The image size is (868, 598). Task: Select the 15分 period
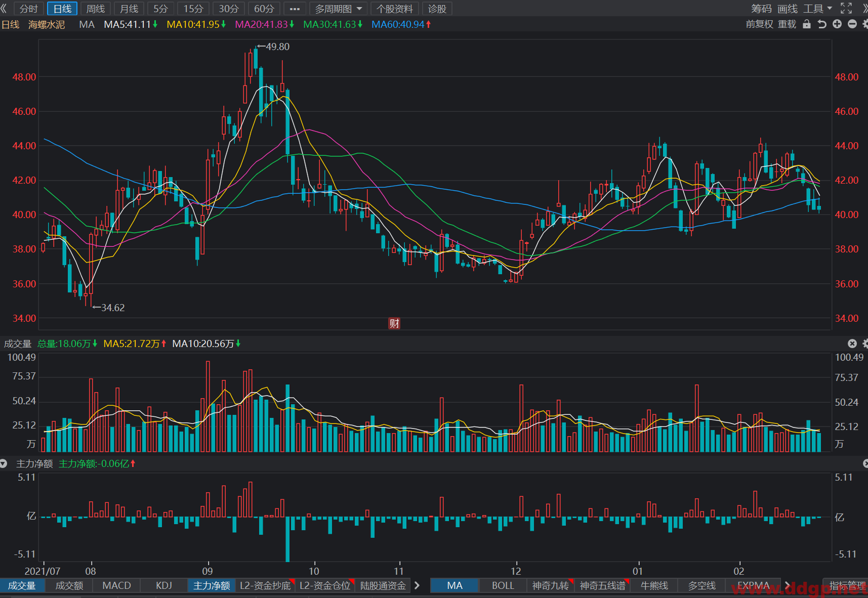193,9
